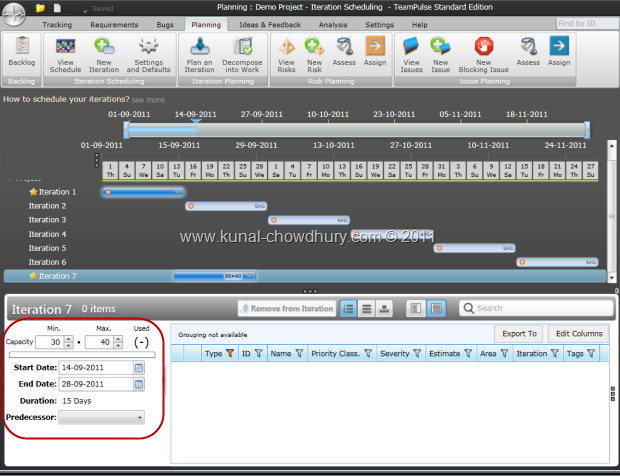This screenshot has height=476, width=620.
Task: Open Decompose into Work
Action: click(x=242, y=46)
